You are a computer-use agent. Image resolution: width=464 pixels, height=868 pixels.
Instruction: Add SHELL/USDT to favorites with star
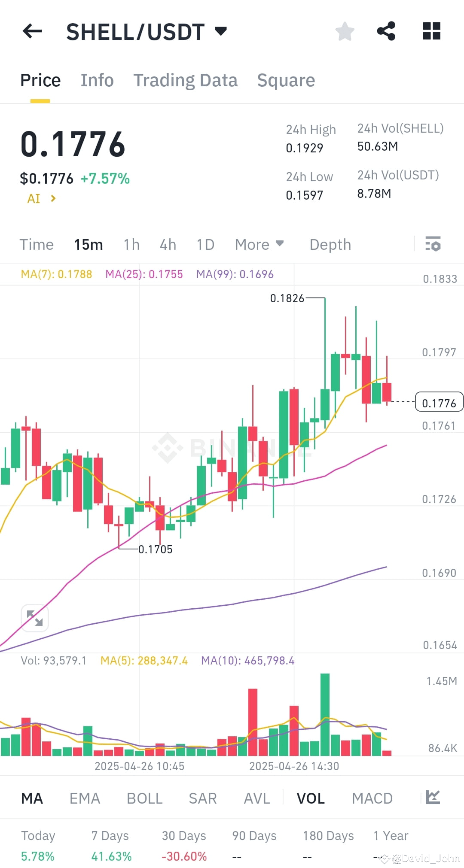coord(345,31)
